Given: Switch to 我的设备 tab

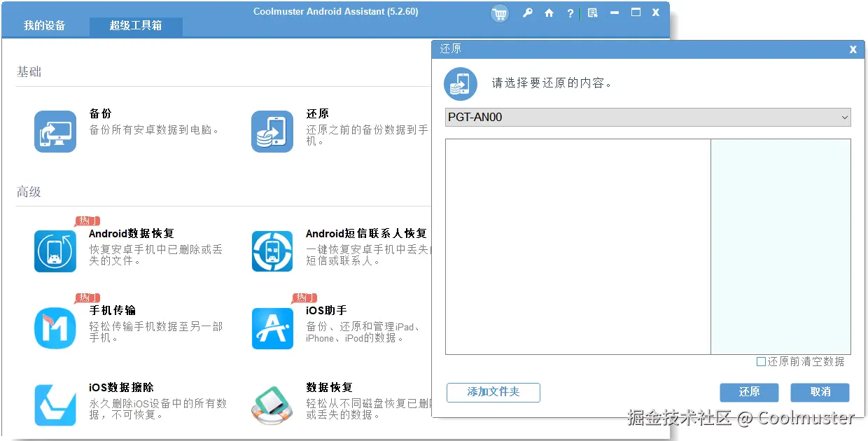Looking at the screenshot, I should coord(44,26).
